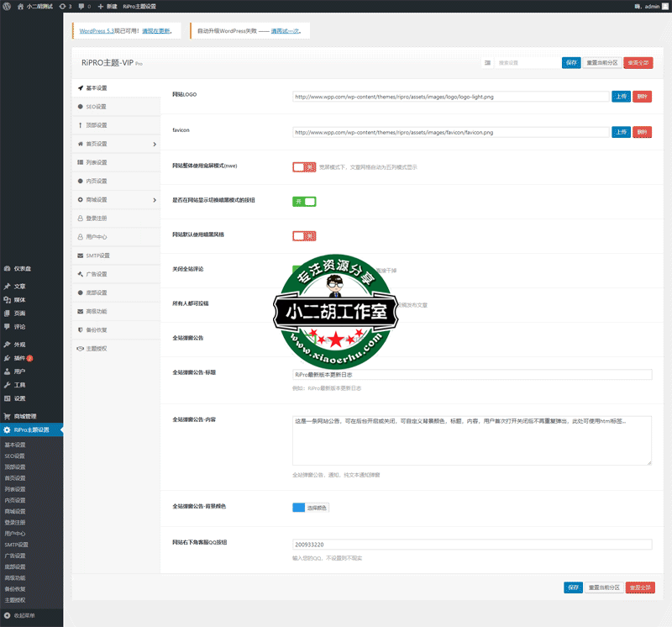Screen dimensions: 672x627
Task: Click the 客服QQ number input field
Action: [x=472, y=544]
